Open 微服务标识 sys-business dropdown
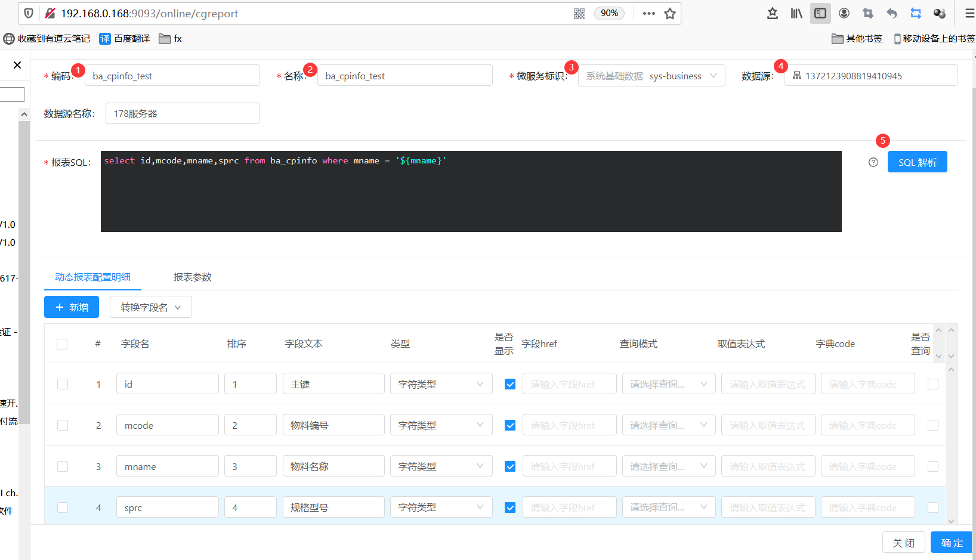The image size is (976, 560). pos(651,76)
